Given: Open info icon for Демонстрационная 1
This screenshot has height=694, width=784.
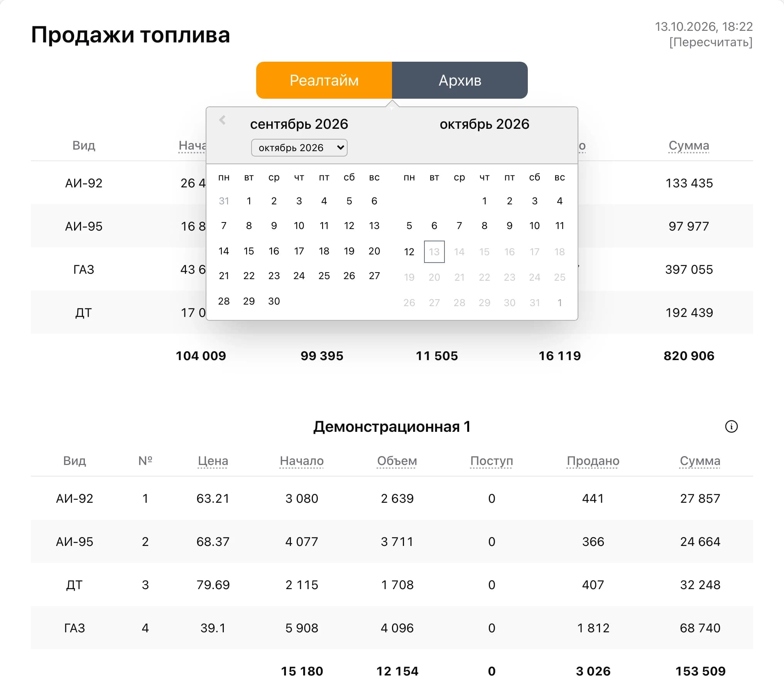Looking at the screenshot, I should pyautogui.click(x=731, y=426).
